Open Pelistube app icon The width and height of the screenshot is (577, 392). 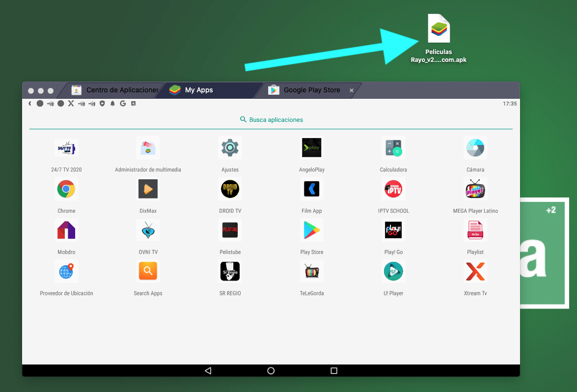tap(230, 230)
